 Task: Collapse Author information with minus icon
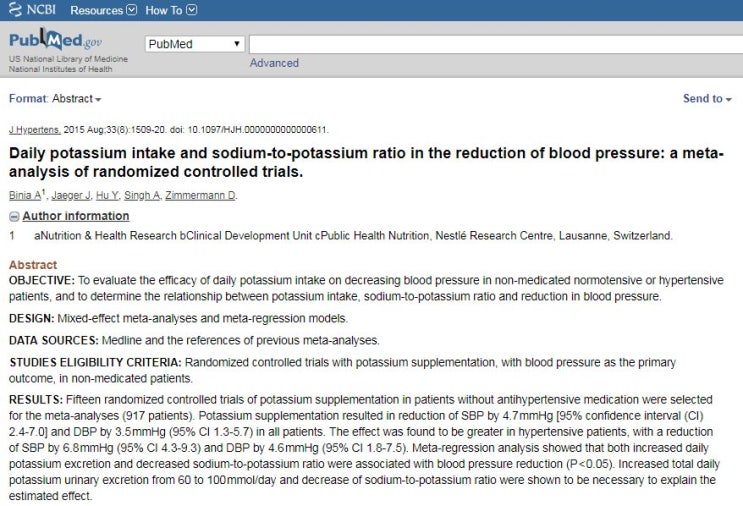tap(14, 217)
